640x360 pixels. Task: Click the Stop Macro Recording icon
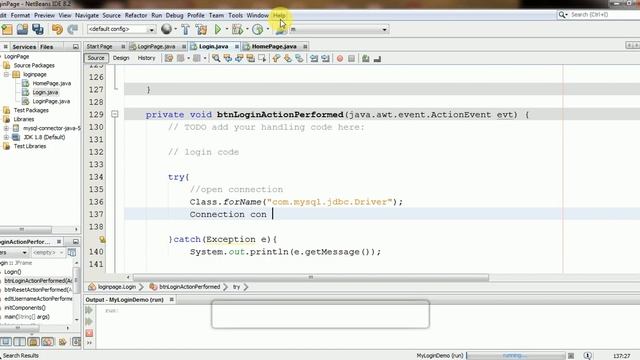coord(351,59)
